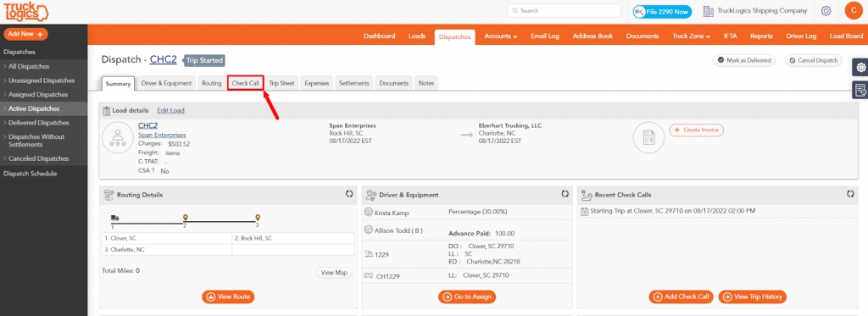This screenshot has height=316, width=868.
Task: Click Mark as Delivered button
Action: click(x=744, y=60)
